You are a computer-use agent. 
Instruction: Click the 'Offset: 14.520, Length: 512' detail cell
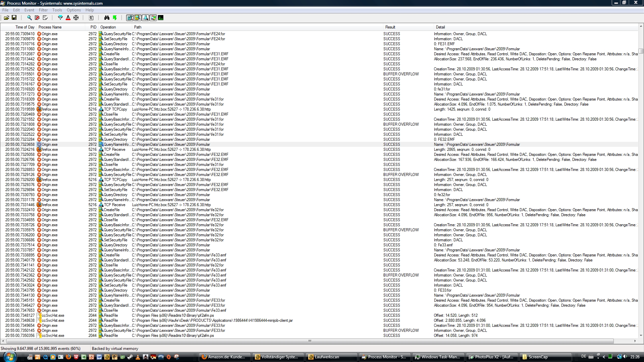455,315
